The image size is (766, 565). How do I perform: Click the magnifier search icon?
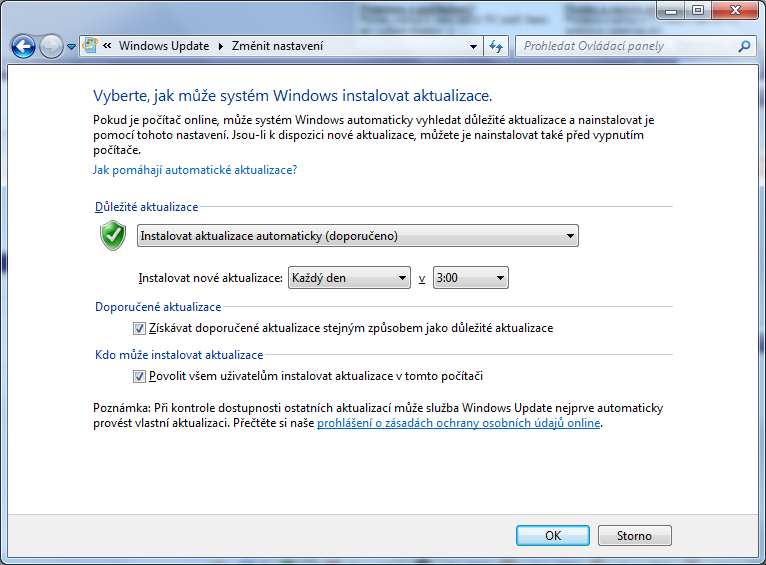pos(745,46)
